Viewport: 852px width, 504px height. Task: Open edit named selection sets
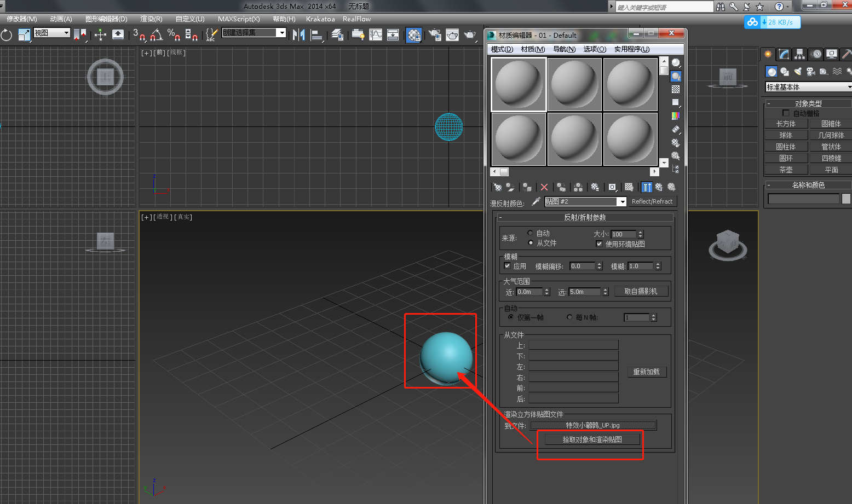point(211,35)
